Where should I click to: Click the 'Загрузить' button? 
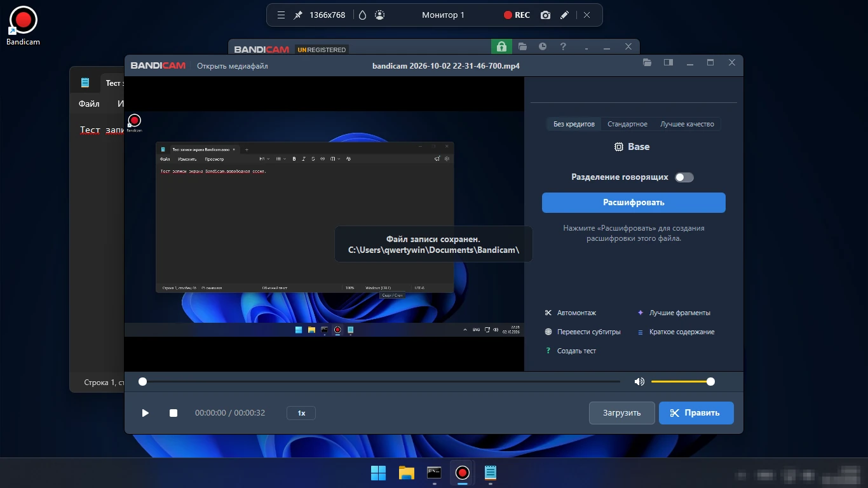[x=621, y=413]
